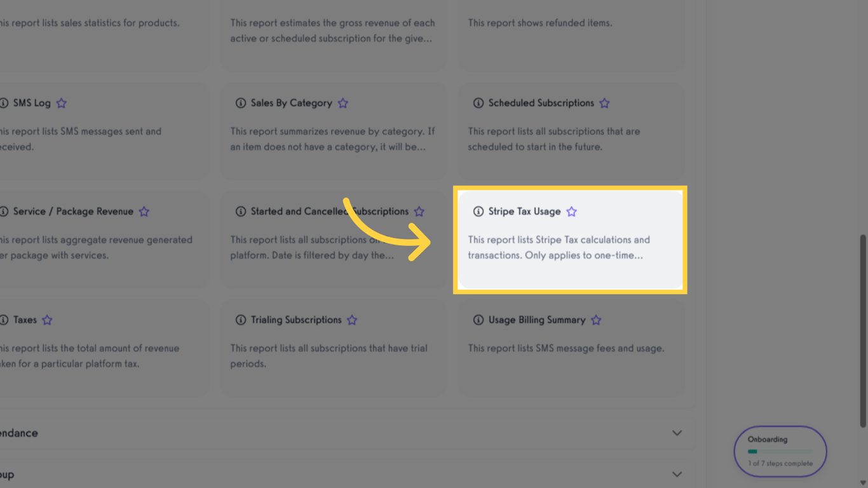Click the info icon on Started and Cancelled Subscriptions
Image resolution: width=868 pixels, height=488 pixels.
tap(240, 211)
